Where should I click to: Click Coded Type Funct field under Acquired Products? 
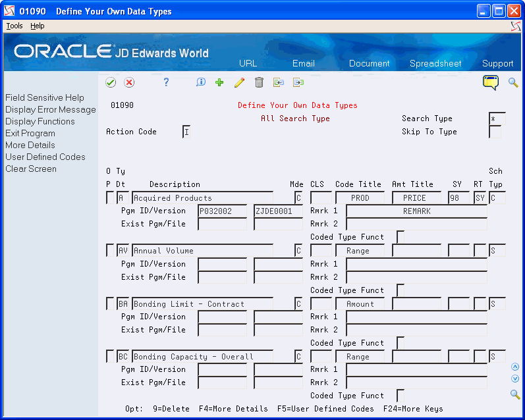401,237
